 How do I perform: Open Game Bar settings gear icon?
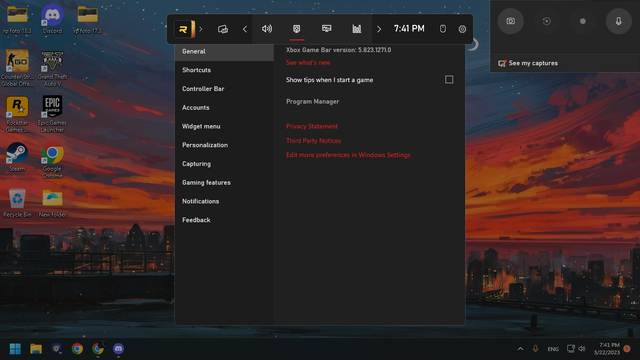tap(462, 29)
